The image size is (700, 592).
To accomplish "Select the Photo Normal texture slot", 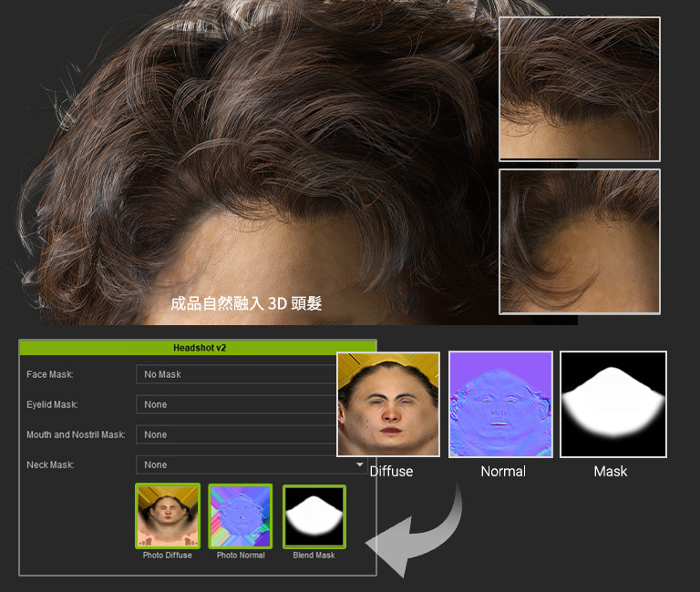I will (241, 516).
